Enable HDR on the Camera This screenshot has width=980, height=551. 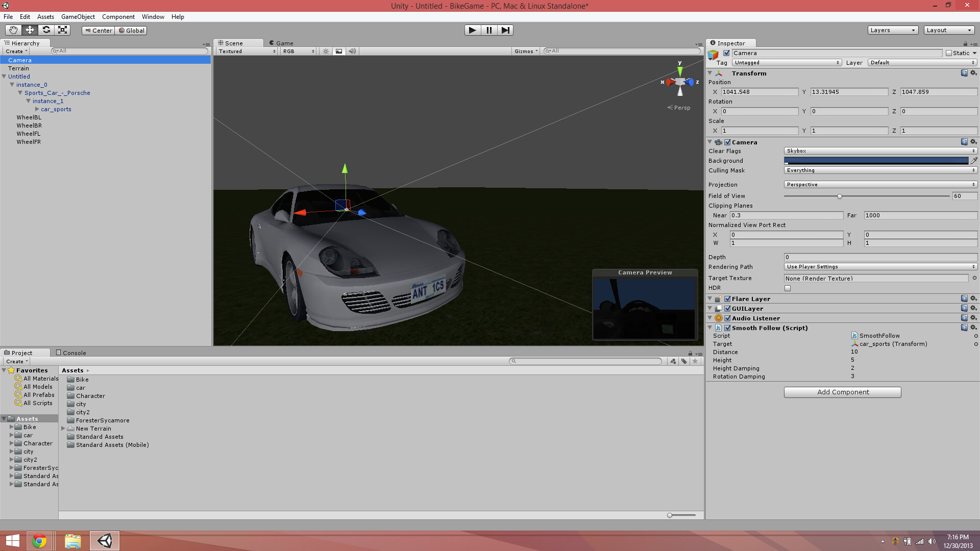pos(787,288)
